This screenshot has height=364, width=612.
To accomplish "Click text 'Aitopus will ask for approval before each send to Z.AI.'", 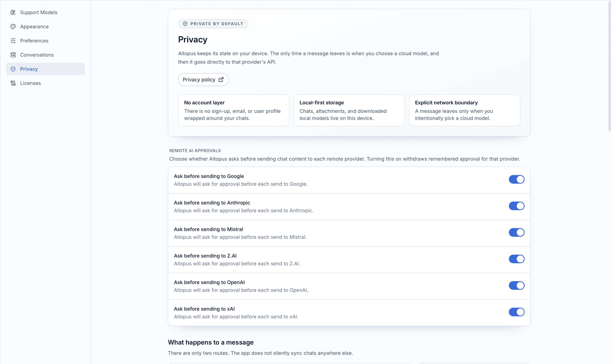I will [x=237, y=263].
